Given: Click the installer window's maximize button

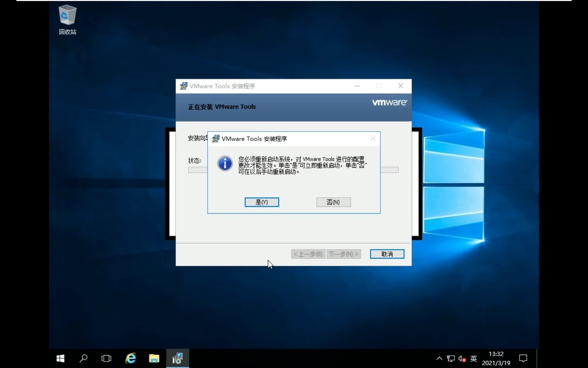Looking at the screenshot, I should (379, 86).
